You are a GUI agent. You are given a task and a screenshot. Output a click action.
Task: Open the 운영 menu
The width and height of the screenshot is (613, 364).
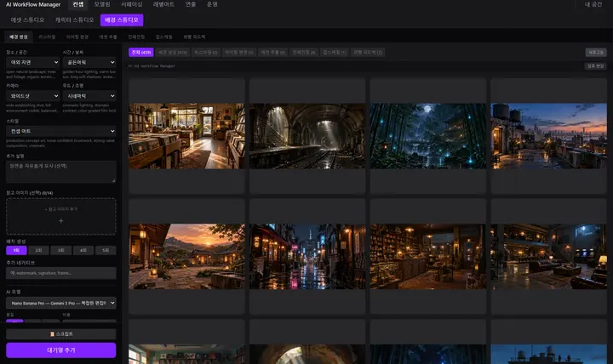pyautogui.click(x=212, y=4)
